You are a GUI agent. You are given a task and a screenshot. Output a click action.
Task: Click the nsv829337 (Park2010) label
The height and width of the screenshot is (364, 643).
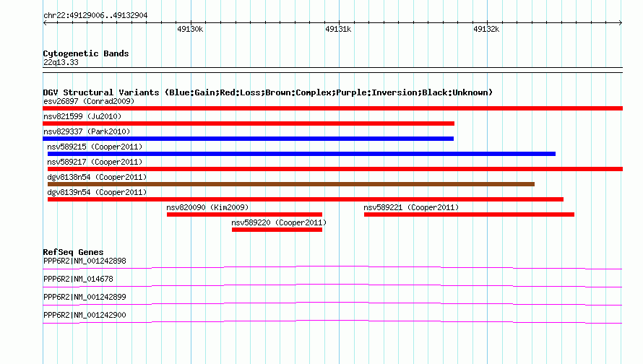pyautogui.click(x=87, y=131)
